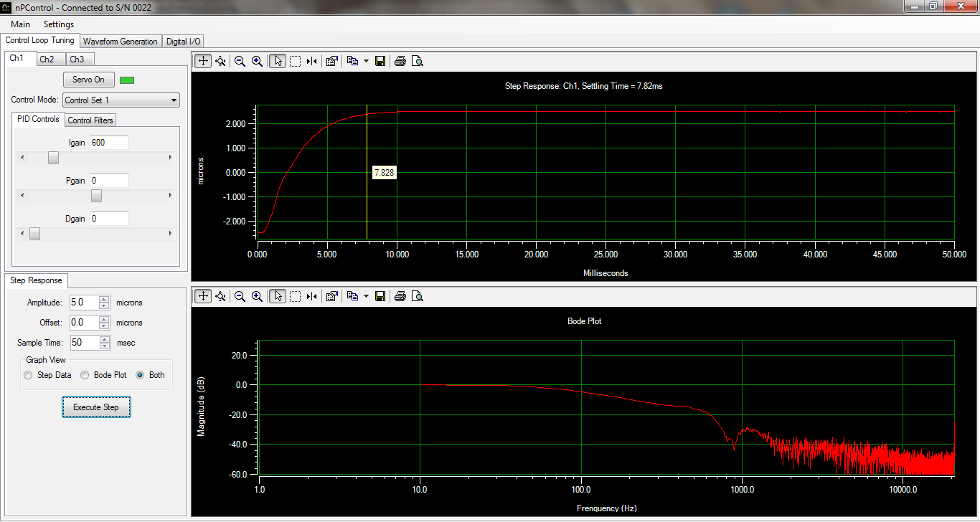Select the Control Loop Tuning tab
Image resolution: width=980 pixels, height=522 pixels.
pos(39,40)
